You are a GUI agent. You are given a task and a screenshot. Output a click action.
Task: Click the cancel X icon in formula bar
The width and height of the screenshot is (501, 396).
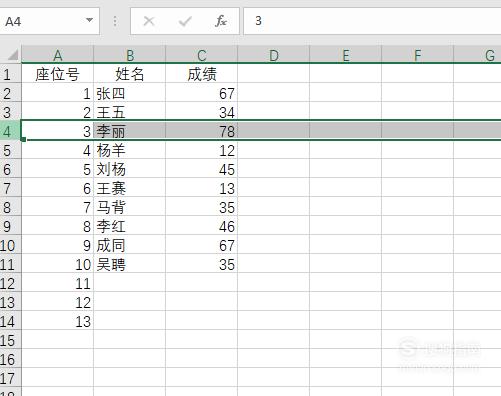tap(149, 21)
